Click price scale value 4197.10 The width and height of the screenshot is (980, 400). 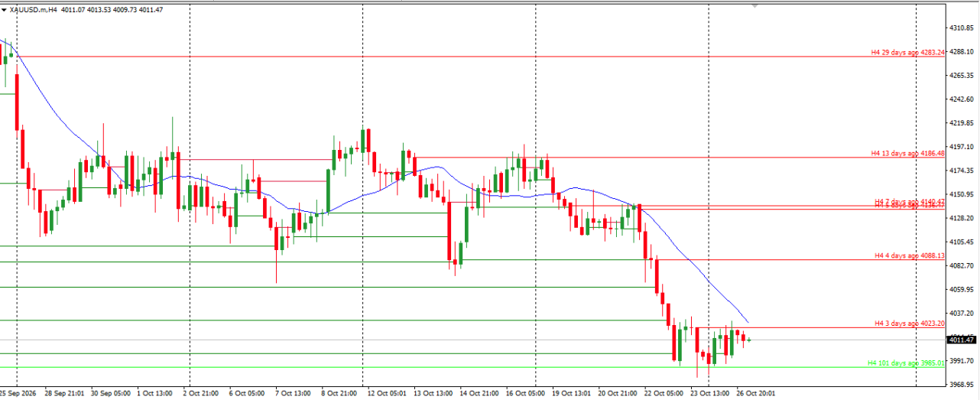tap(961, 146)
